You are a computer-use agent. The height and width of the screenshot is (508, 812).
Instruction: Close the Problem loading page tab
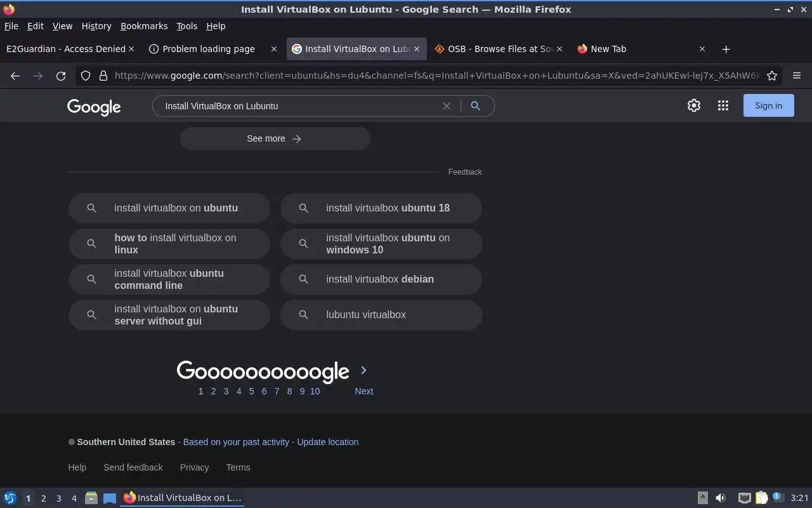274,49
